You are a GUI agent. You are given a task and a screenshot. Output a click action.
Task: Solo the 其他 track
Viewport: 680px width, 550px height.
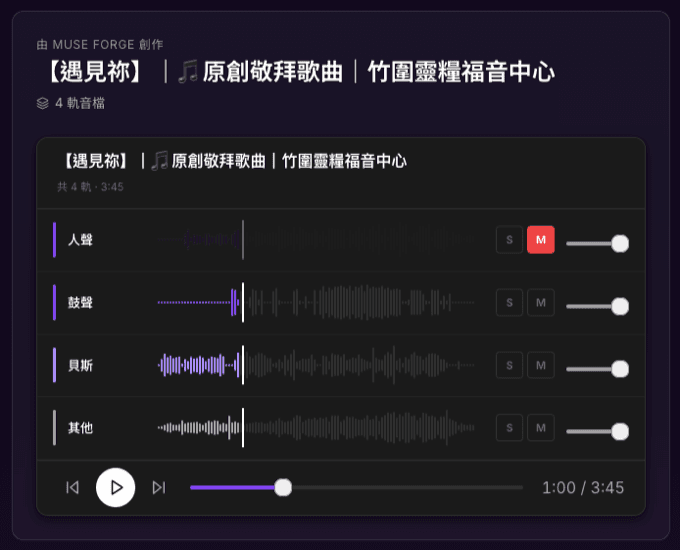click(509, 428)
